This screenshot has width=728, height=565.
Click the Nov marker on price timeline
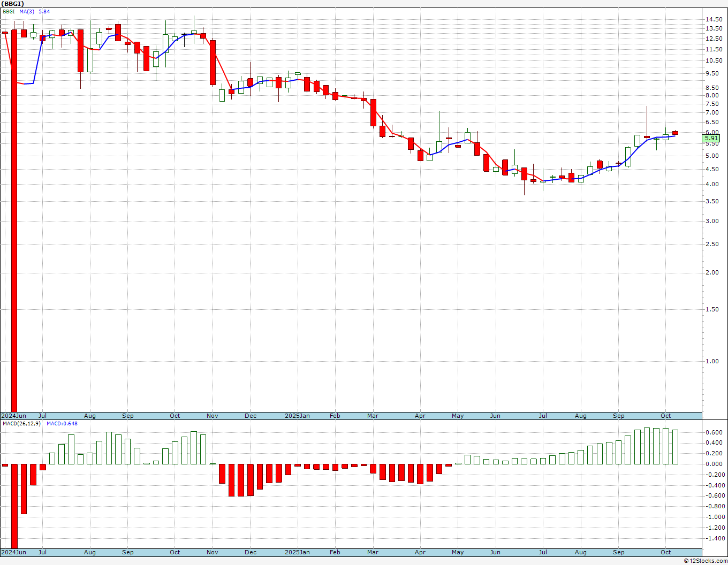pos(213,416)
